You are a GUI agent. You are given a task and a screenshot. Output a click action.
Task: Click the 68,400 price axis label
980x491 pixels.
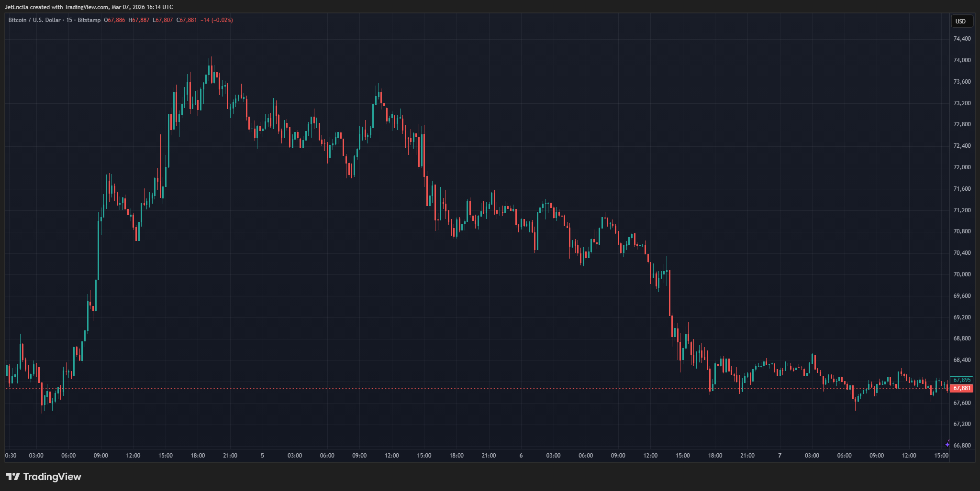962,360
